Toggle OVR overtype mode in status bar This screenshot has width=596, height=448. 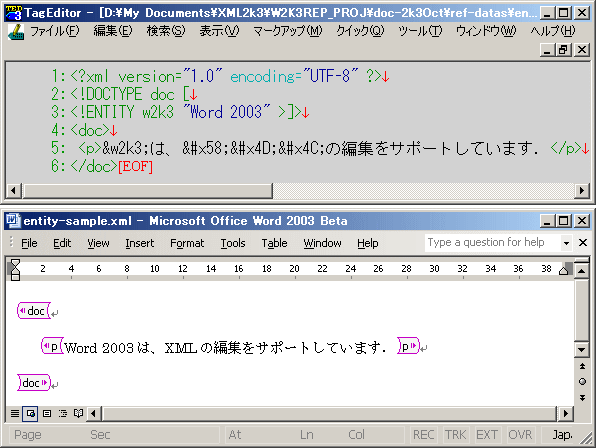pyautogui.click(x=520, y=434)
